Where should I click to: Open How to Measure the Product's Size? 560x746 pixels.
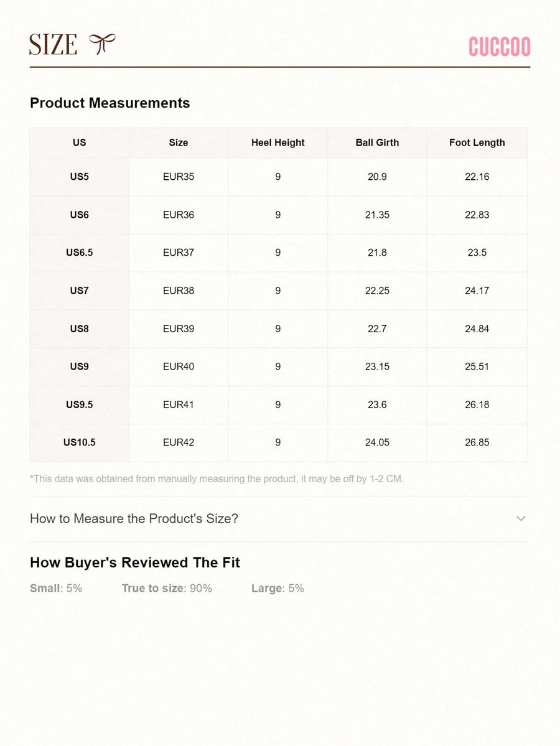point(134,518)
